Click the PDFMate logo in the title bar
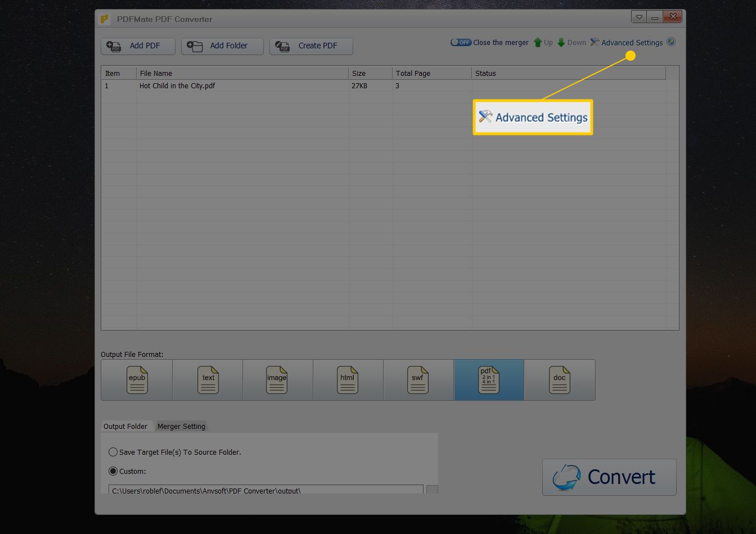The image size is (756, 534). pos(105,19)
